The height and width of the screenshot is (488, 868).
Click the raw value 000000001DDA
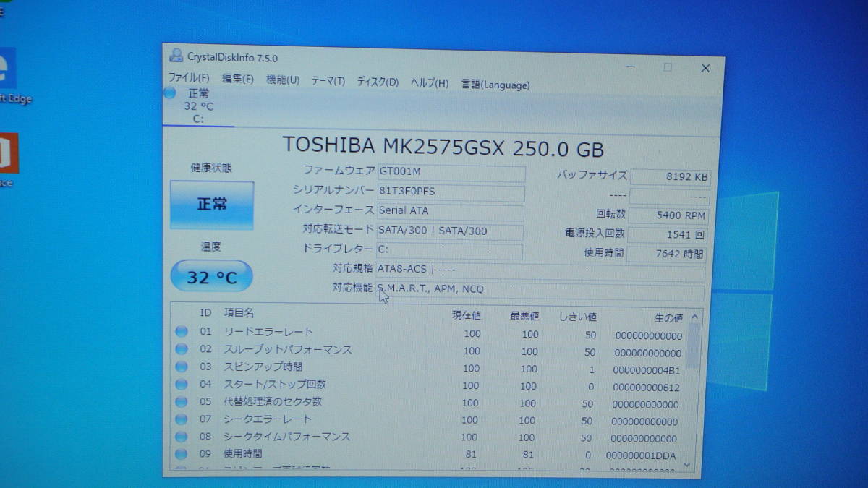pos(642,455)
